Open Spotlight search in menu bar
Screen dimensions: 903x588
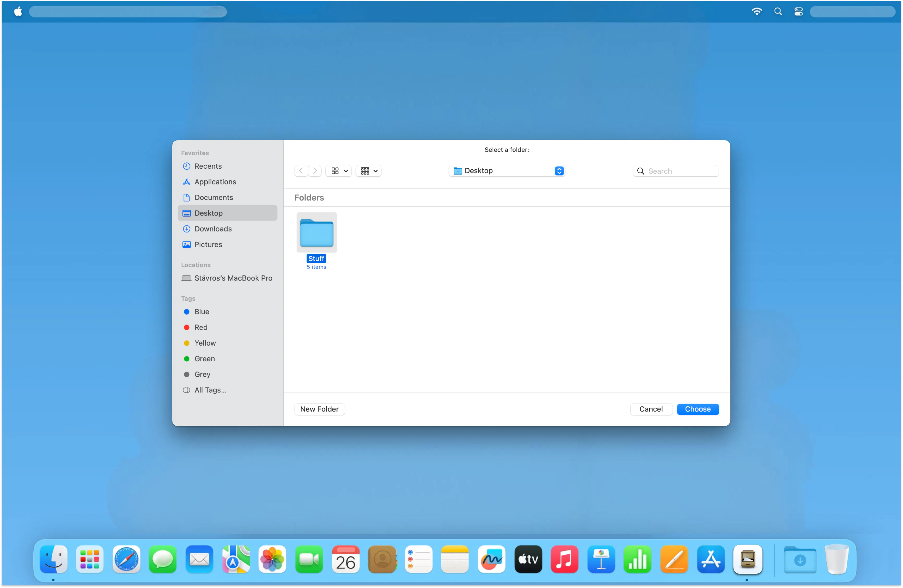pos(778,11)
